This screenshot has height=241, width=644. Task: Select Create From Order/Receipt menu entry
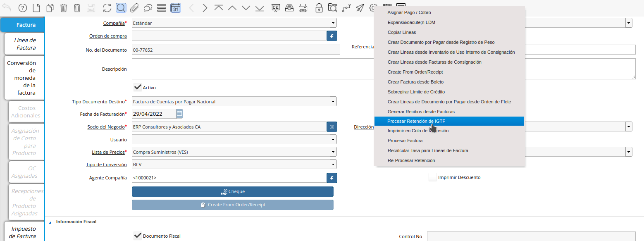pyautogui.click(x=449, y=72)
